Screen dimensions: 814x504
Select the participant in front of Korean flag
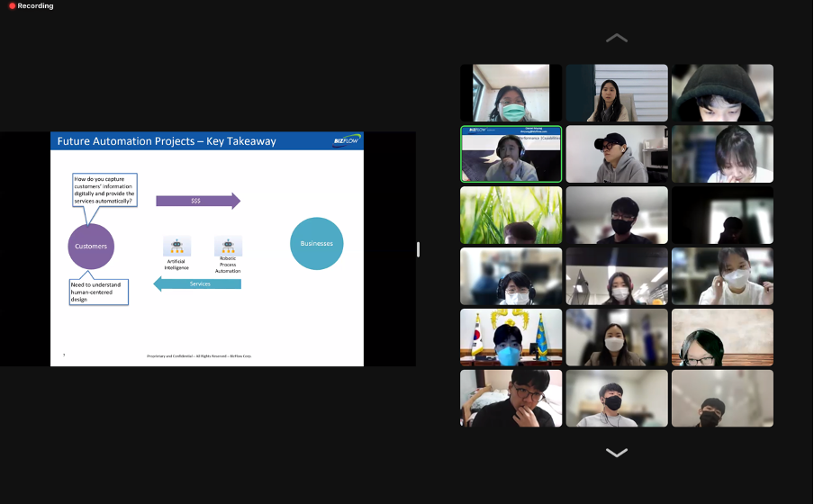click(511, 337)
